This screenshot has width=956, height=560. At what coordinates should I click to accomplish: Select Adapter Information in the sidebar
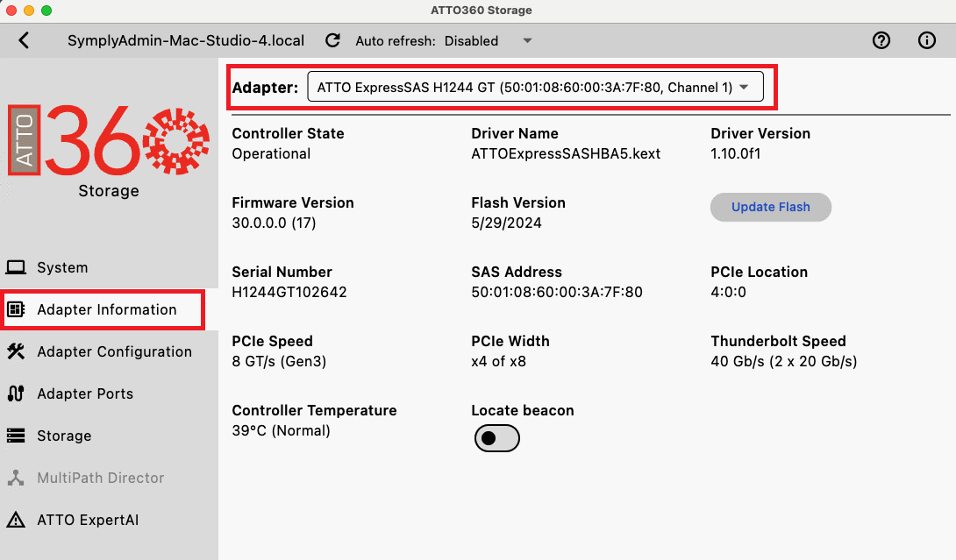pyautogui.click(x=107, y=309)
